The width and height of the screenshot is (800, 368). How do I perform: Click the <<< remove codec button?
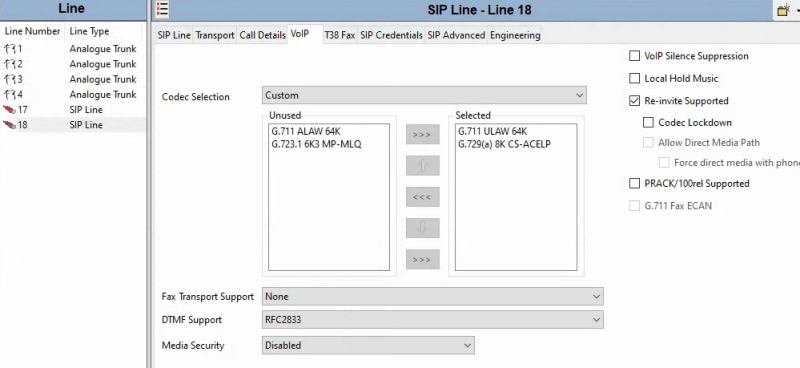coord(422,197)
